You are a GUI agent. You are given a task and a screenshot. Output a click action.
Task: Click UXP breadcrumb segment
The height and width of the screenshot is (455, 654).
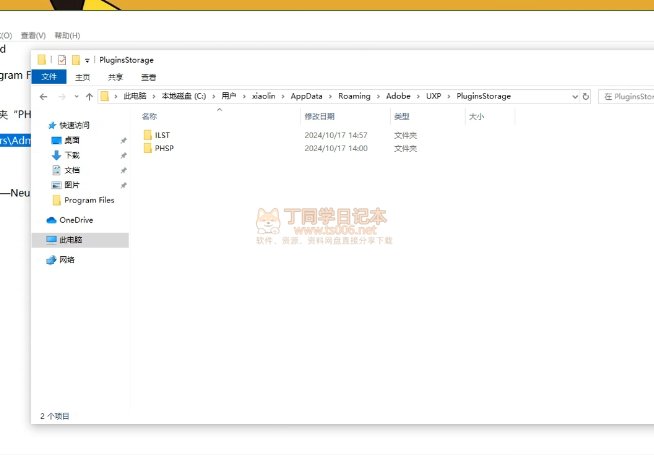433,96
